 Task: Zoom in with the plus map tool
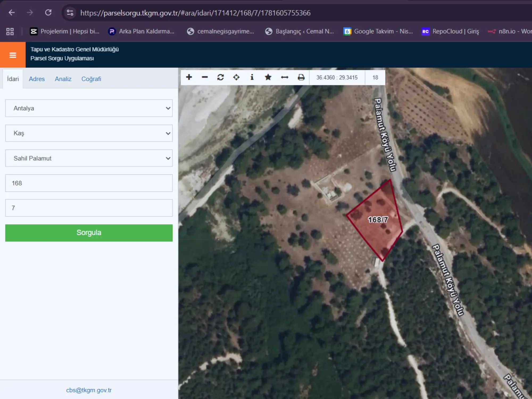click(189, 77)
